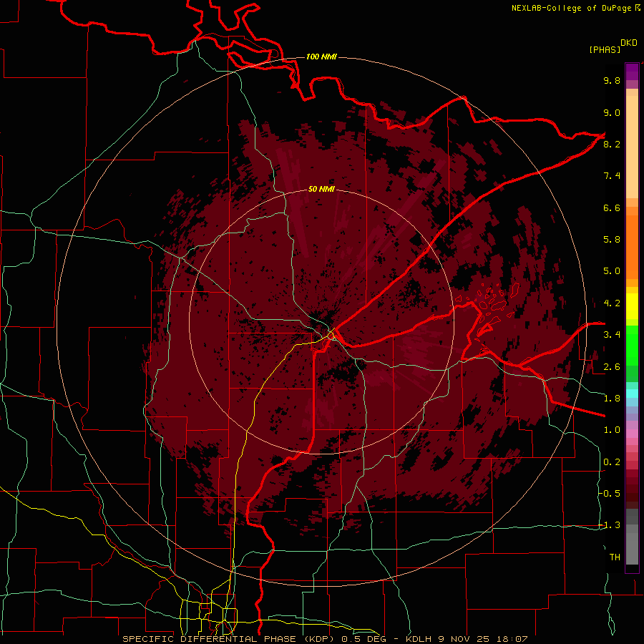Viewport: 644px width, 644px height.
Task: Click the 2.6 value on color scale
Action: 612,367
